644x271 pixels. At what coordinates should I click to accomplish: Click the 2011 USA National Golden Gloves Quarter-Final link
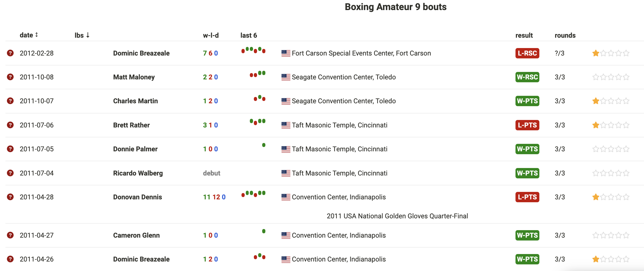coord(397,216)
